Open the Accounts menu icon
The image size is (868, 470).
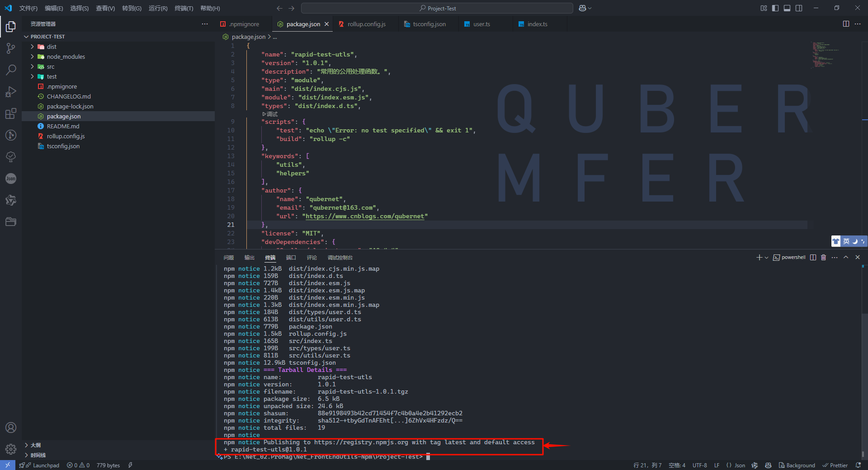click(x=11, y=428)
